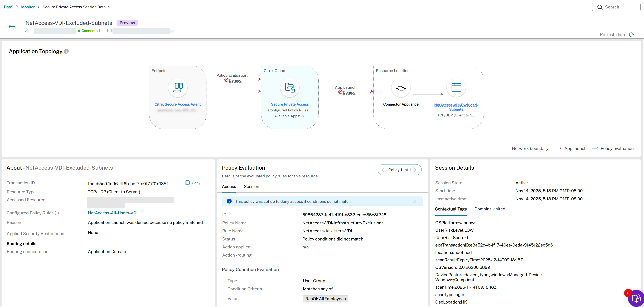Viewport: 644px width, 307px height.
Task: Click the info icon in the policy banner
Action: pos(229,201)
